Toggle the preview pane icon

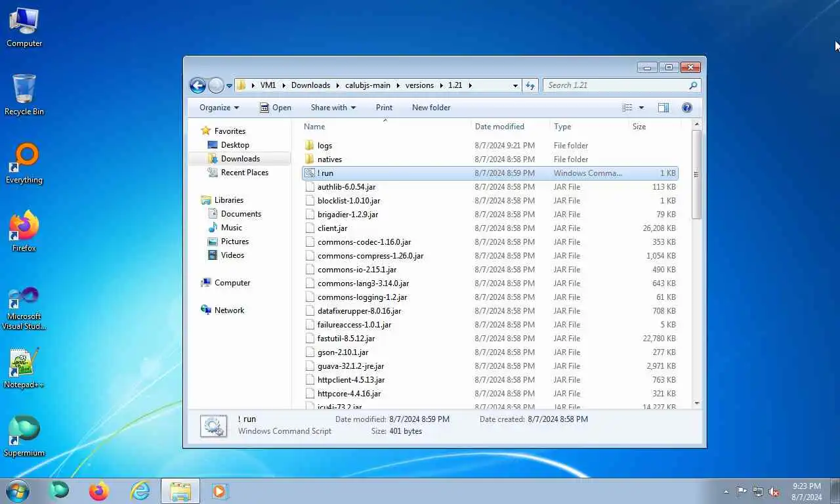pos(663,108)
